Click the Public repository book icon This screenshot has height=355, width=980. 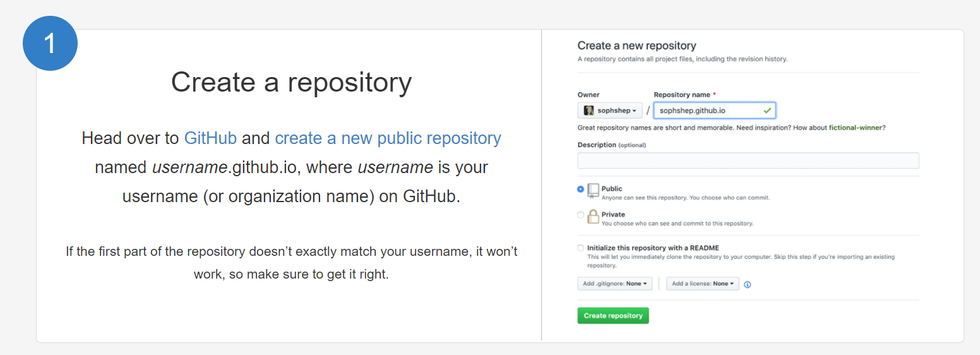click(x=593, y=191)
